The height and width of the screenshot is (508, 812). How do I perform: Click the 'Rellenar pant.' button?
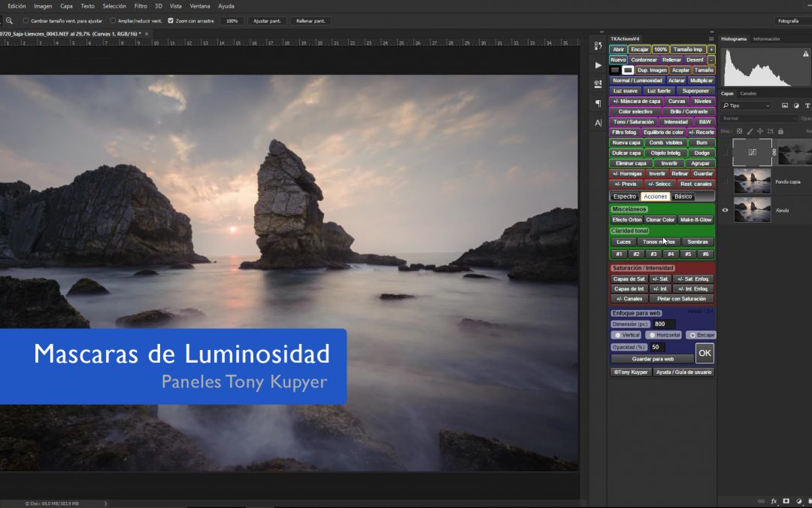coord(311,21)
